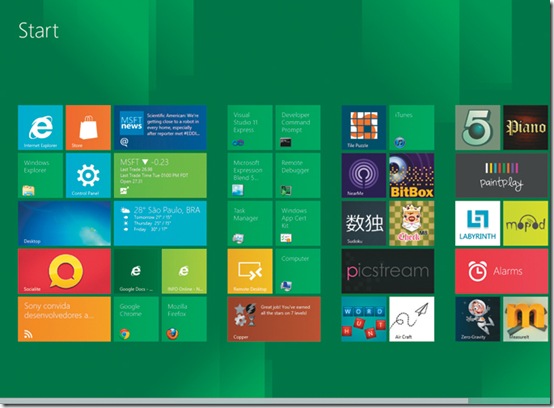
Task: Launch the Mozilla Firefox tile
Action: pyautogui.click(x=184, y=319)
